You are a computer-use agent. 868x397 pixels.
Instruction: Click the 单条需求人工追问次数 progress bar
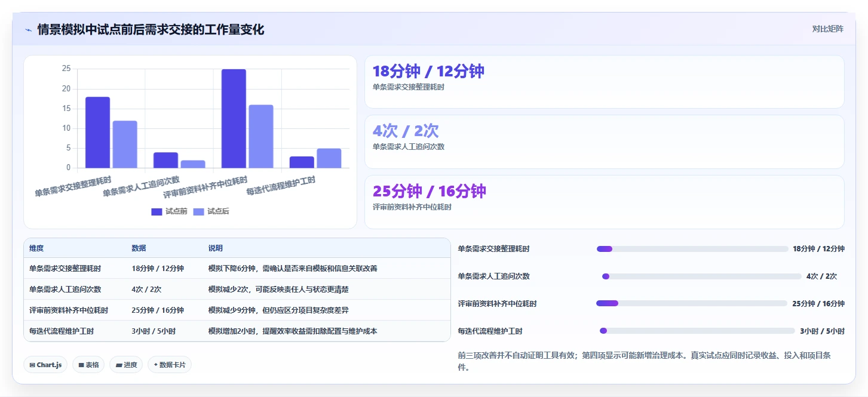click(701, 276)
